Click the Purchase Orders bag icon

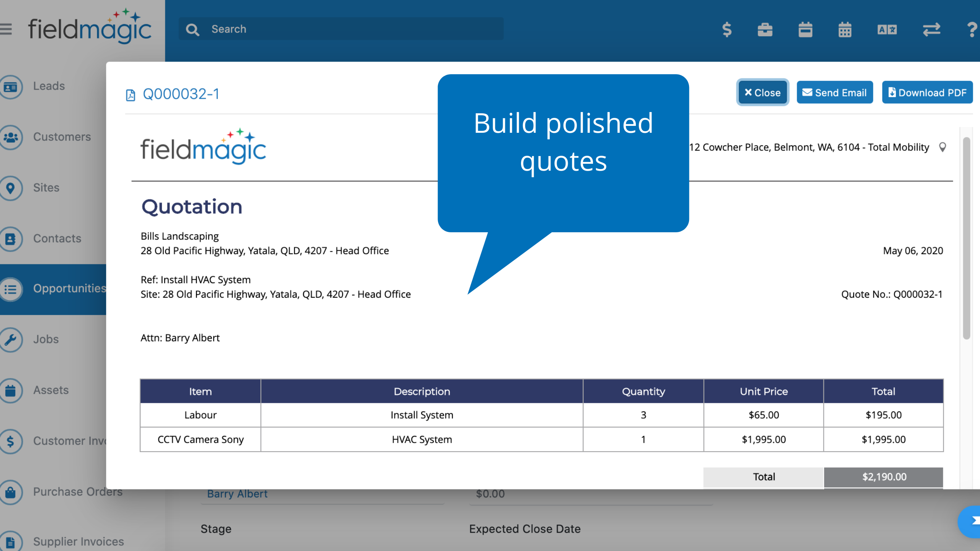(x=11, y=492)
